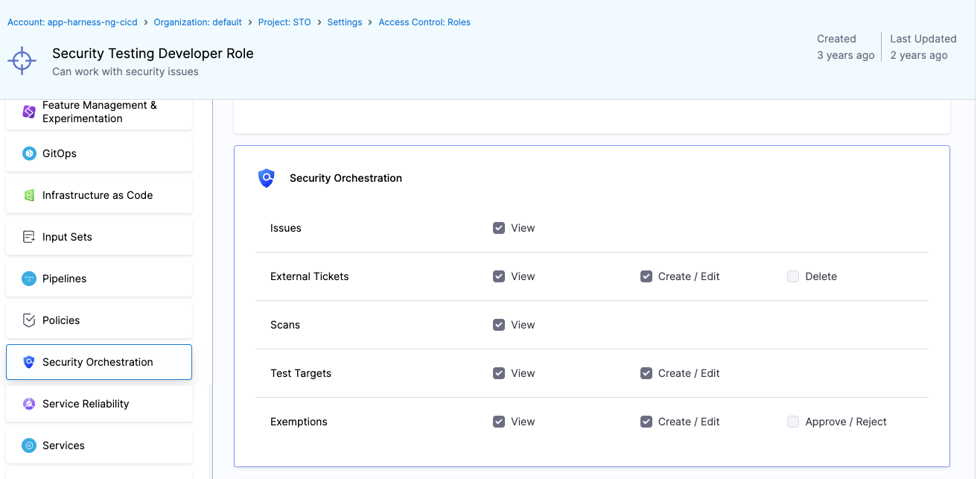Uncheck Create / Edit for Test Targets
Viewport: 980px width, 479px height.
point(646,373)
